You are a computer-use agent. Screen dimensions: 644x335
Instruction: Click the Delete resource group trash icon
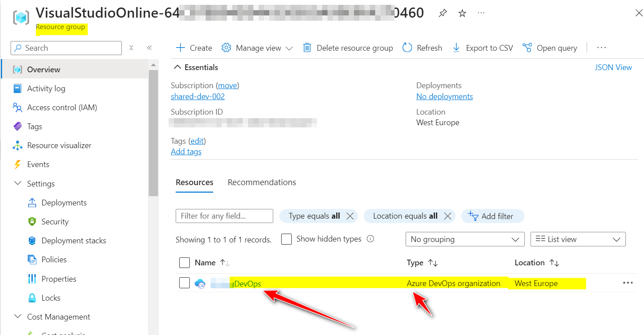coord(307,48)
